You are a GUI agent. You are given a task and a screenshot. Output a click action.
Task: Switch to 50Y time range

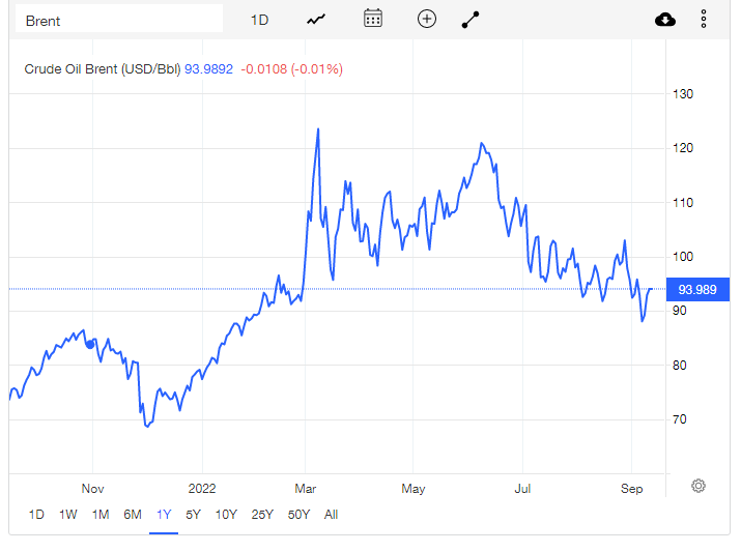tap(299, 515)
